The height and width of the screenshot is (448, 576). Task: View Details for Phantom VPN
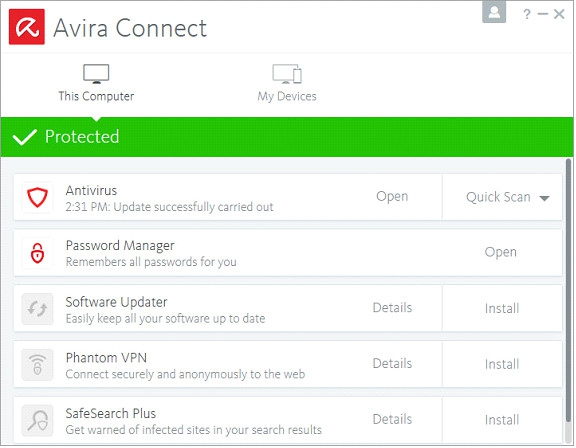pyautogui.click(x=392, y=364)
